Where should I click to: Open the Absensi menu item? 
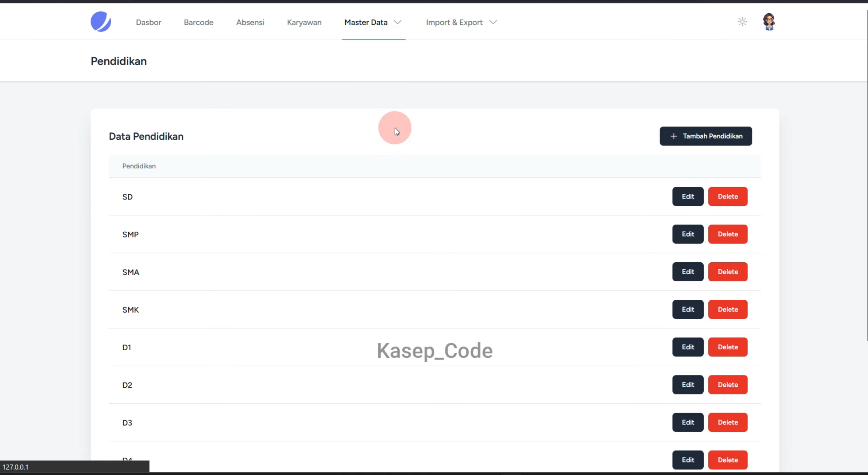250,22
